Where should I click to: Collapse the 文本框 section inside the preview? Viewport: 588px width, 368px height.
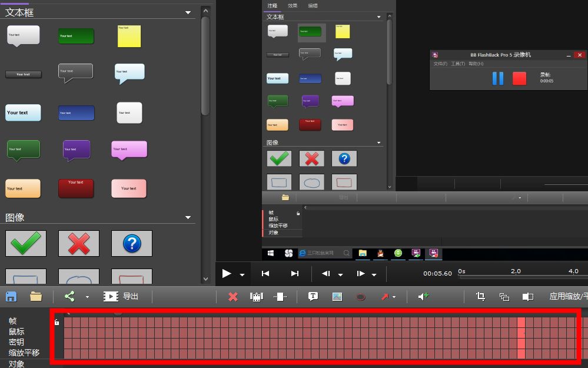click(x=378, y=17)
